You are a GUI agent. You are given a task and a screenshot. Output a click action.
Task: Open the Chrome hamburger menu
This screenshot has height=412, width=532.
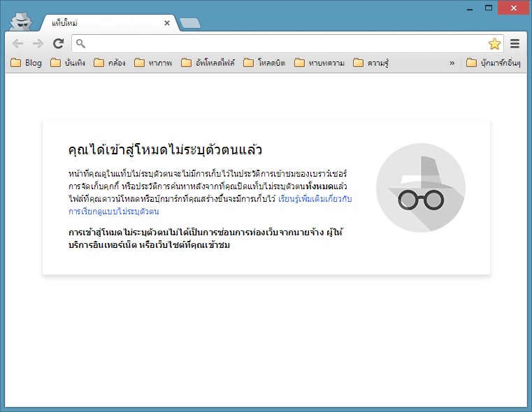point(515,43)
